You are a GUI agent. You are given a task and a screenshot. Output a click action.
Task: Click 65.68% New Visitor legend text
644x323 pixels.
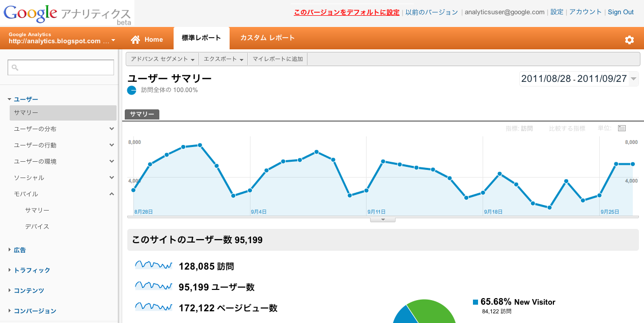click(518, 302)
